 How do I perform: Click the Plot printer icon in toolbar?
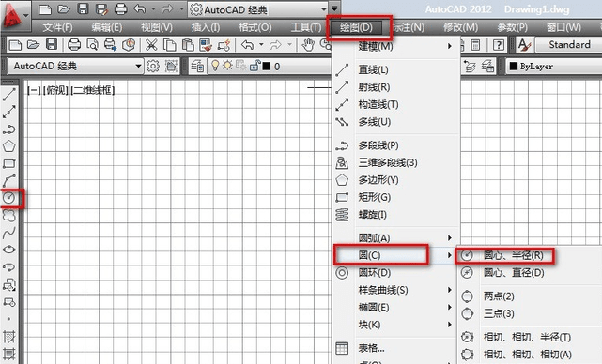click(x=74, y=45)
